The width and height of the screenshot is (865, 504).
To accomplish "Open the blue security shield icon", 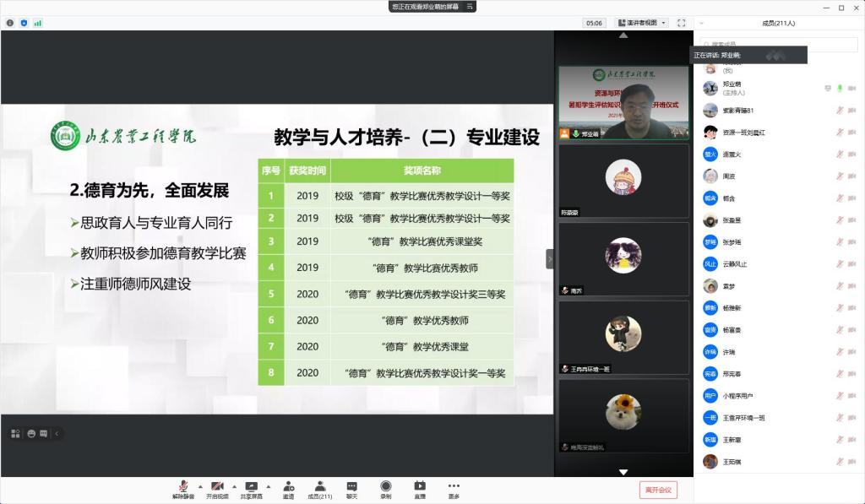I will (24, 23).
